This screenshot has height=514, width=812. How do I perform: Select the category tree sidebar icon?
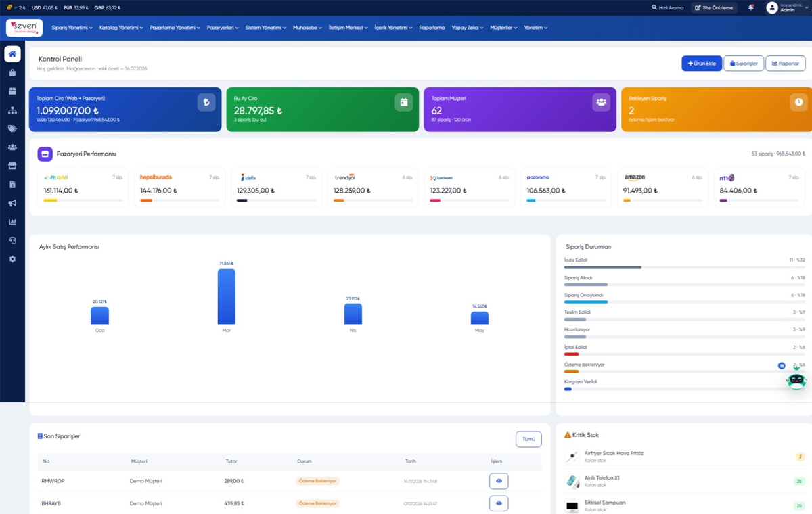[x=12, y=110]
